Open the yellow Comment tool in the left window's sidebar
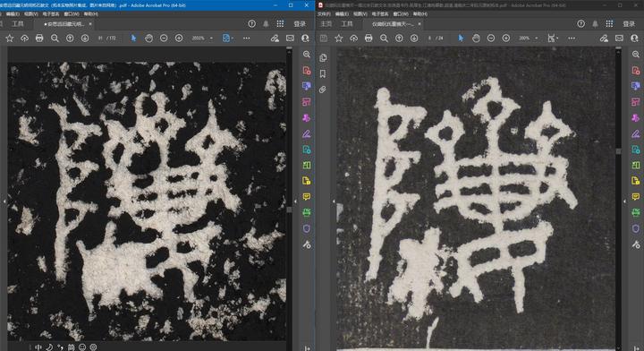This screenshot has height=351, width=644. tap(307, 197)
